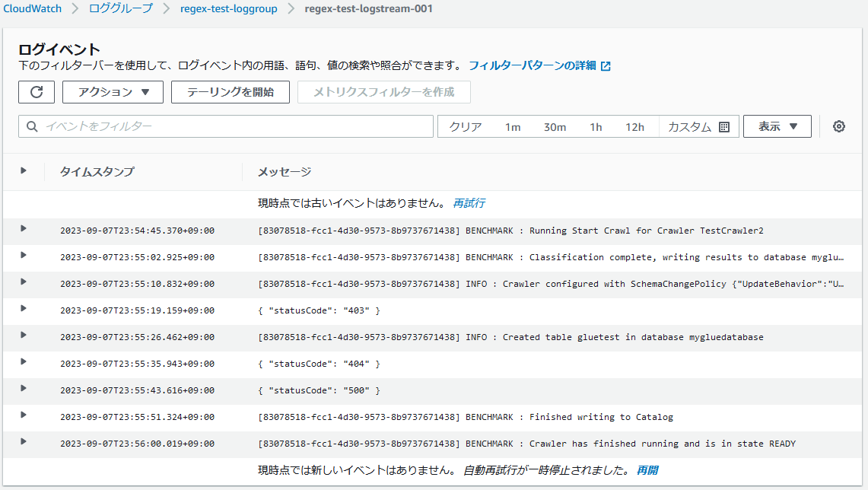Select message Crawler has finished running
The image size is (868, 490).
click(526, 444)
